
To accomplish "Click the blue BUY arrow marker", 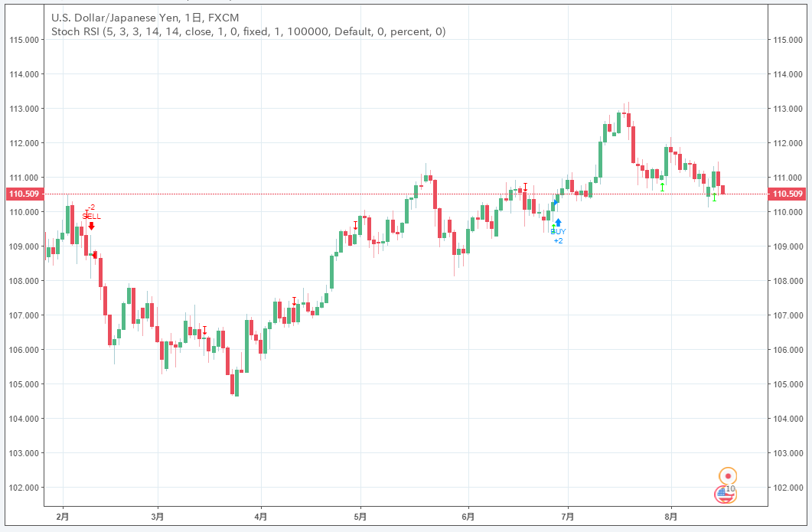I will click(x=558, y=223).
